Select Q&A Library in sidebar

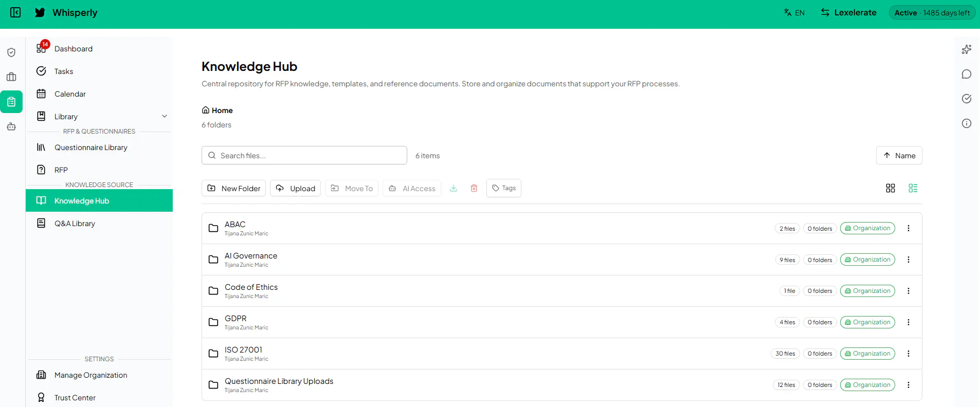(x=99, y=224)
